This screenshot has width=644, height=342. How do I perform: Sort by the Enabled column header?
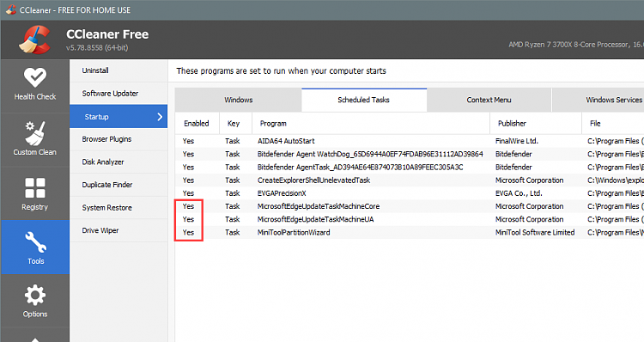[197, 124]
